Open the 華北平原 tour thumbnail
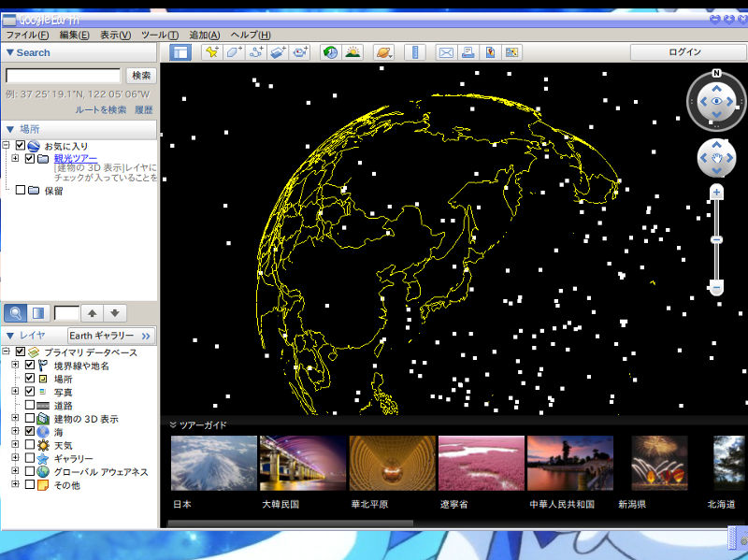The height and width of the screenshot is (560, 748). tap(392, 463)
